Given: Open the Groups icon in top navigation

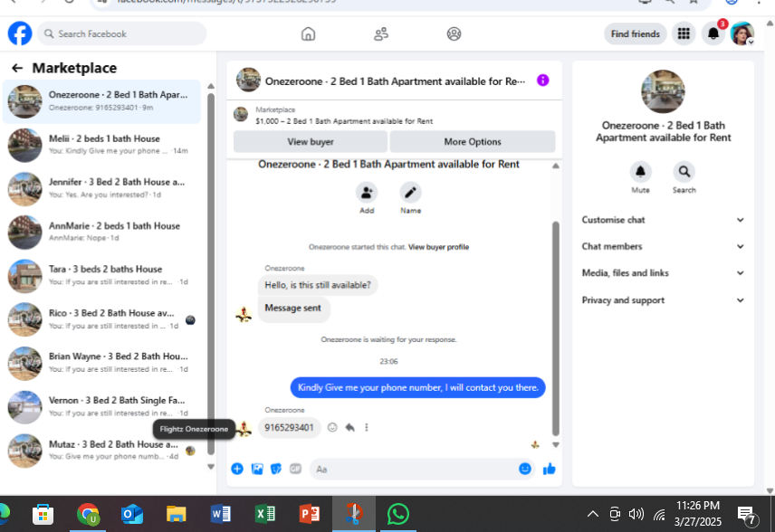Looking at the screenshot, I should click(x=454, y=33).
